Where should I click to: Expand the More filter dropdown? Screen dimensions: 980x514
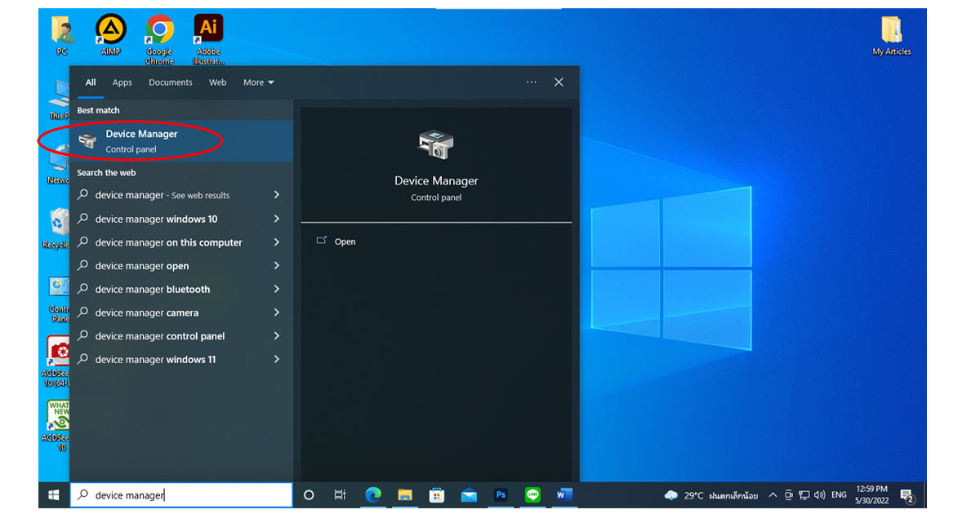coord(258,82)
